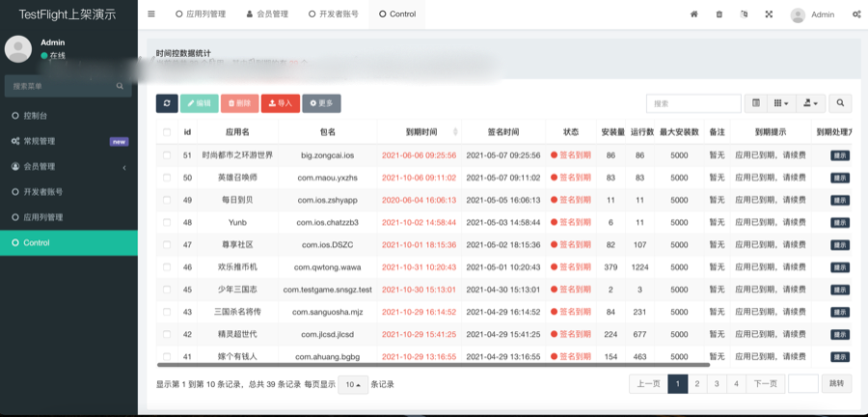Click the magnifier search button beside export
The image size is (868, 417).
(x=840, y=103)
